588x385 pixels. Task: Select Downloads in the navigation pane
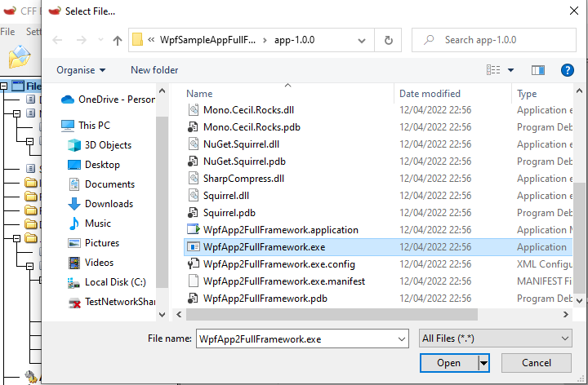109,204
